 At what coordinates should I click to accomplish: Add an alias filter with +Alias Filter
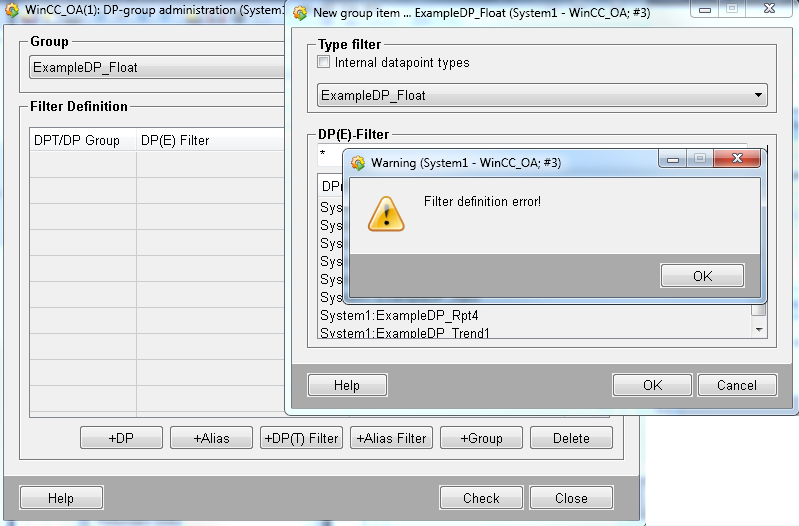(391, 438)
